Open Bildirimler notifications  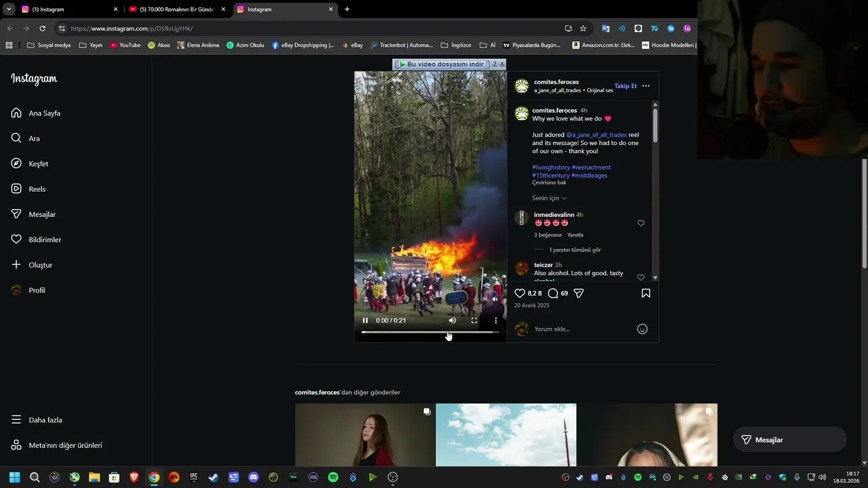[x=35, y=239]
